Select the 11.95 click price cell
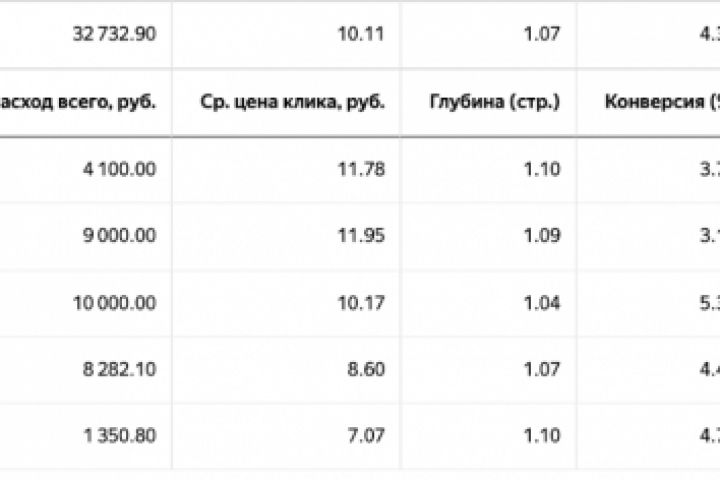 click(x=361, y=236)
